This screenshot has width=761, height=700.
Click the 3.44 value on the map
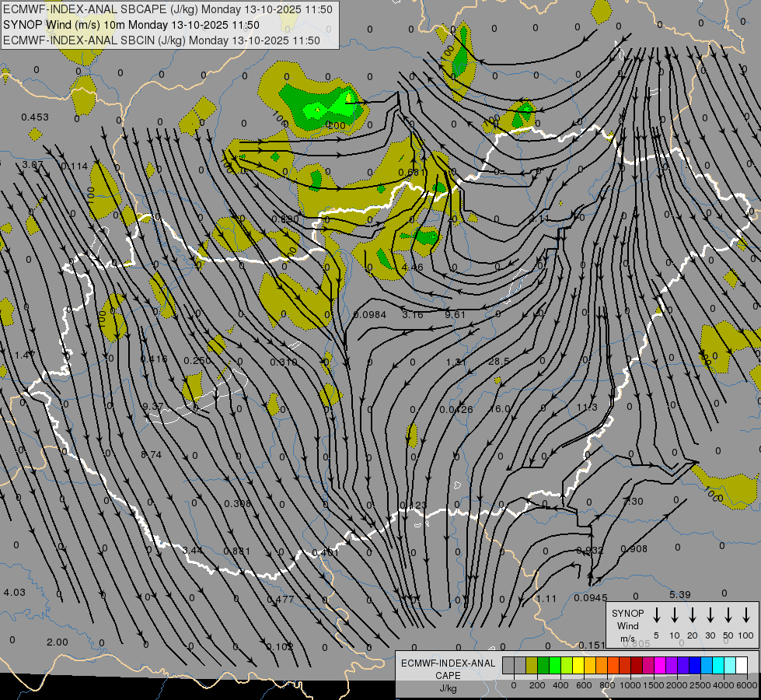[192, 551]
